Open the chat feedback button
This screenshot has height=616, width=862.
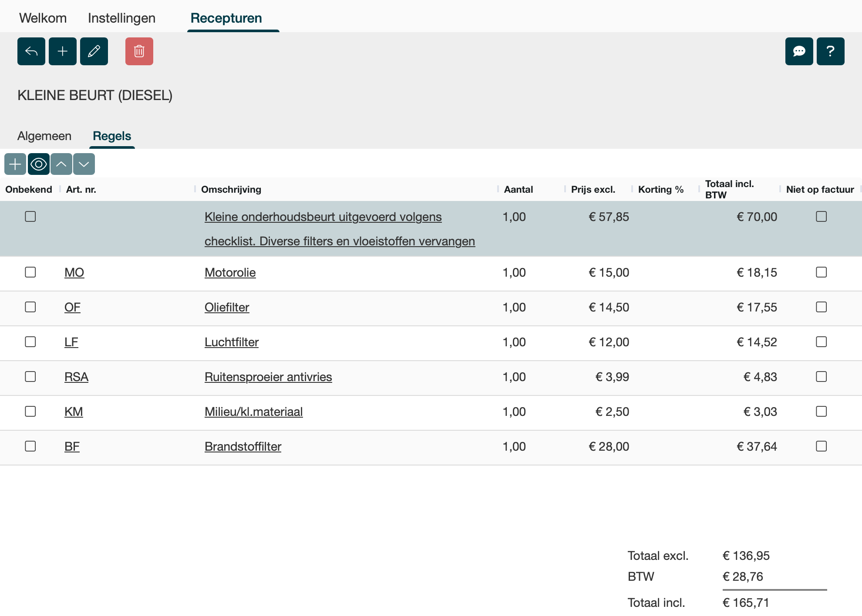pyautogui.click(x=799, y=51)
